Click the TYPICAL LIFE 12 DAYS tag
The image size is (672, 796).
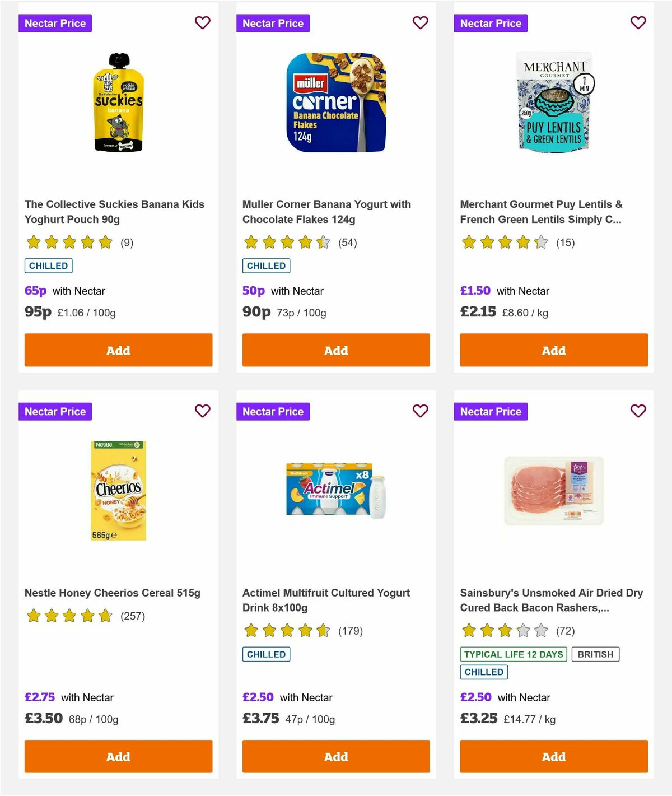coord(512,654)
